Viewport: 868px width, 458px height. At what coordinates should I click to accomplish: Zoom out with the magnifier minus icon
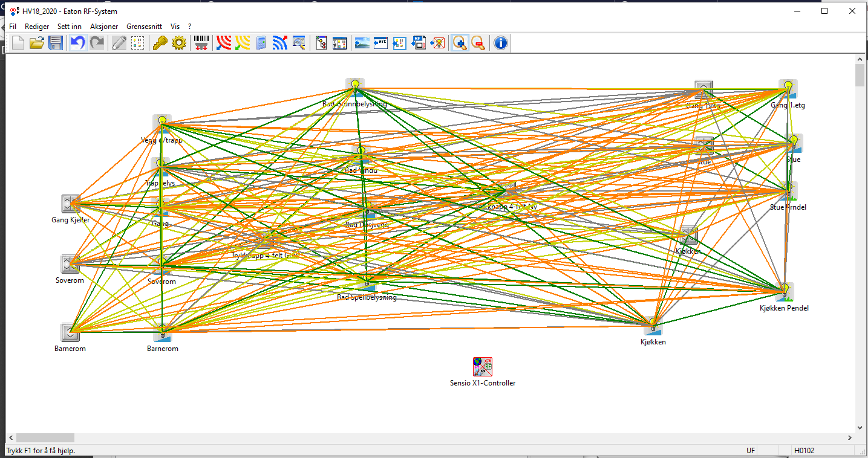(x=478, y=43)
